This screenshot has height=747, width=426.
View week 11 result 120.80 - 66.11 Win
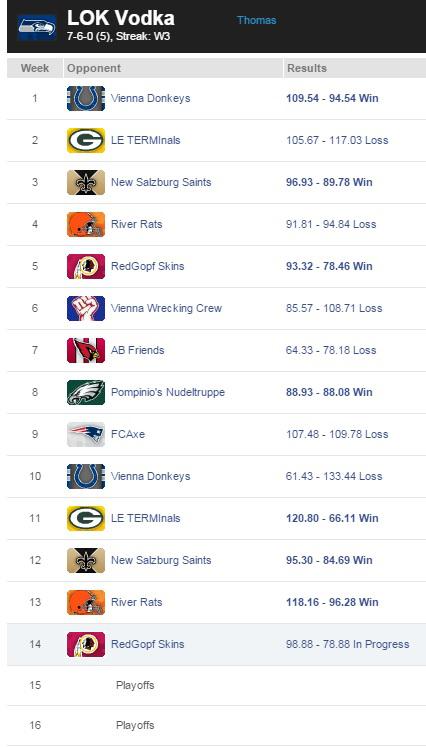pos(332,518)
